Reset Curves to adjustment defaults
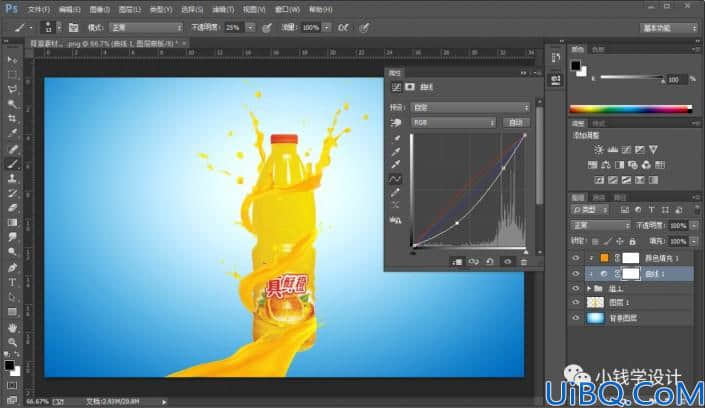The height and width of the screenshot is (408, 705). pyautogui.click(x=490, y=262)
